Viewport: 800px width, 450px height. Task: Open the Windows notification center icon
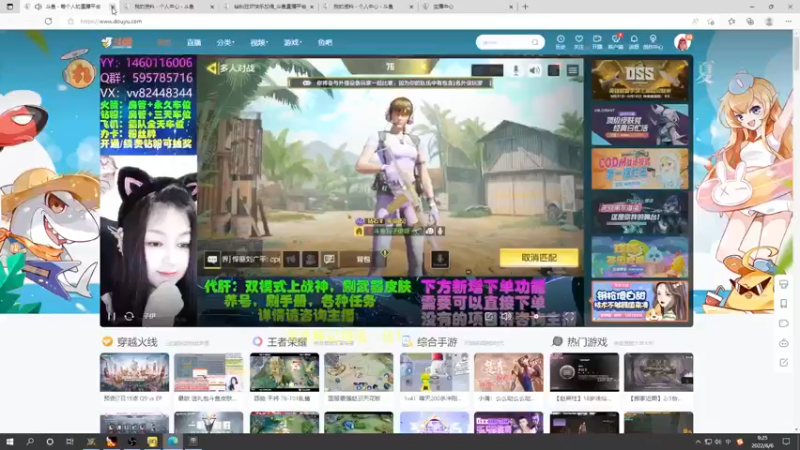(x=786, y=441)
